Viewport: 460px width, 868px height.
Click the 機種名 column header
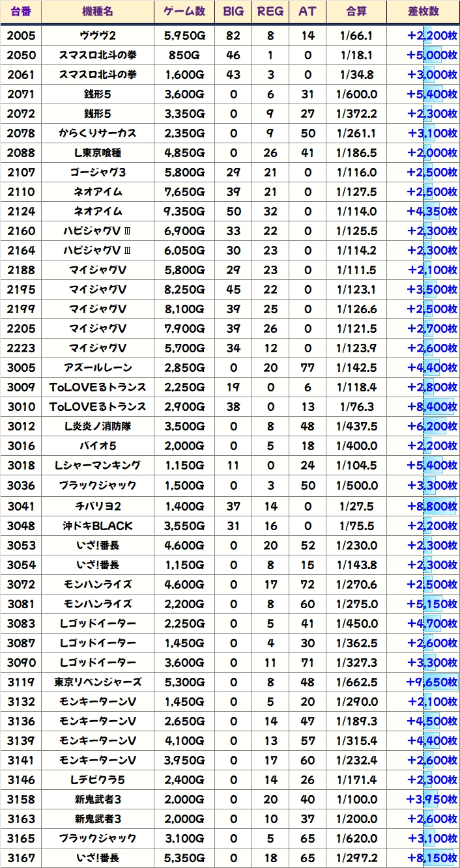point(97,12)
